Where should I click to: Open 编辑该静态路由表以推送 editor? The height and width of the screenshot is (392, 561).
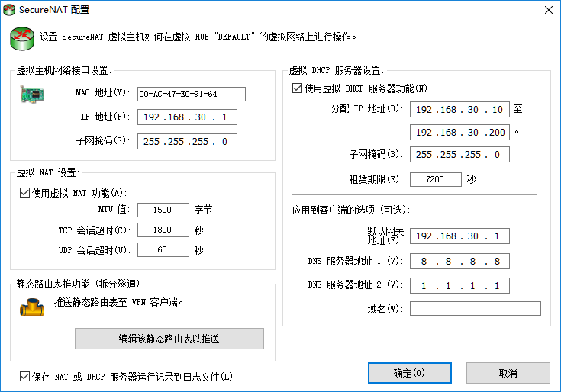[169, 339]
